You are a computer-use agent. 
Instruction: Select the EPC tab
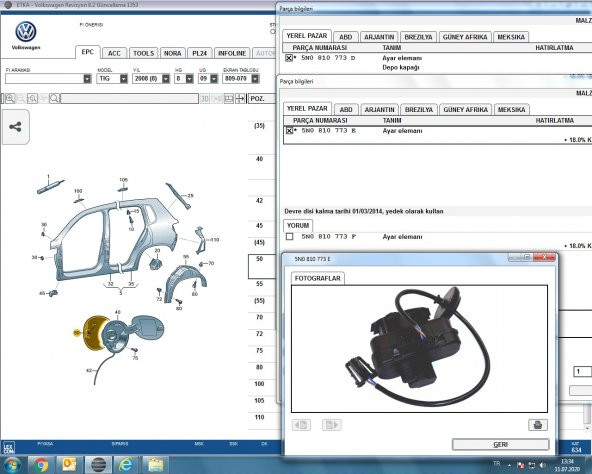(x=88, y=52)
